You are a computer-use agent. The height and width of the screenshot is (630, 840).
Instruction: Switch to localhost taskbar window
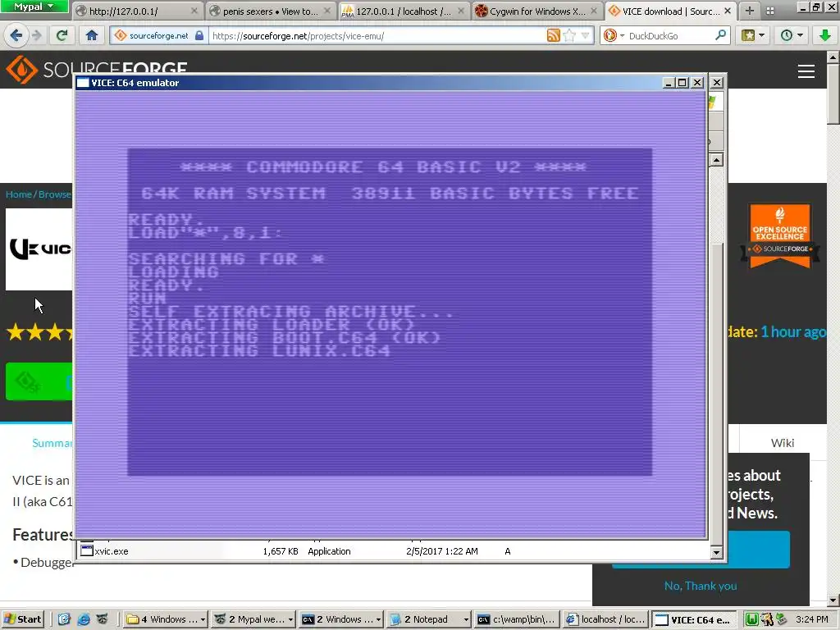tap(605, 619)
